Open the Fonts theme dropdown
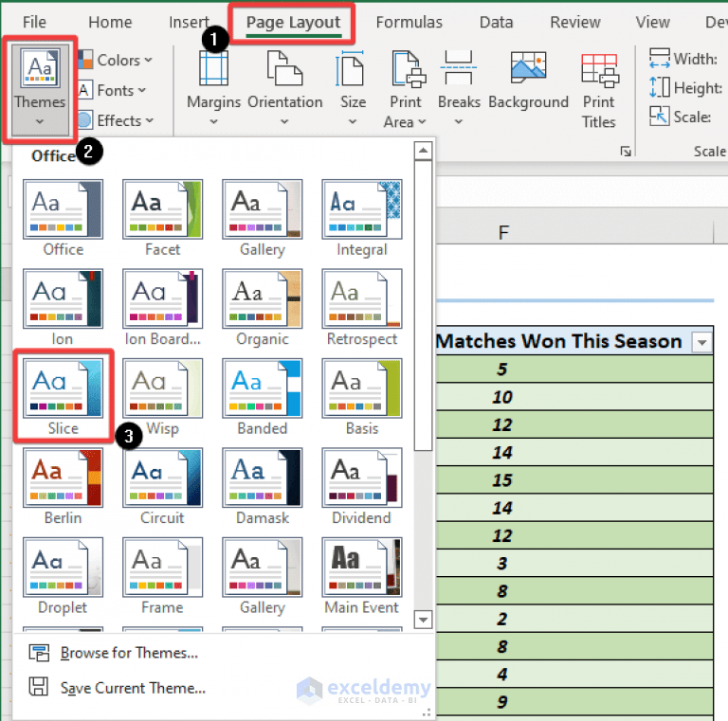 tap(112, 90)
